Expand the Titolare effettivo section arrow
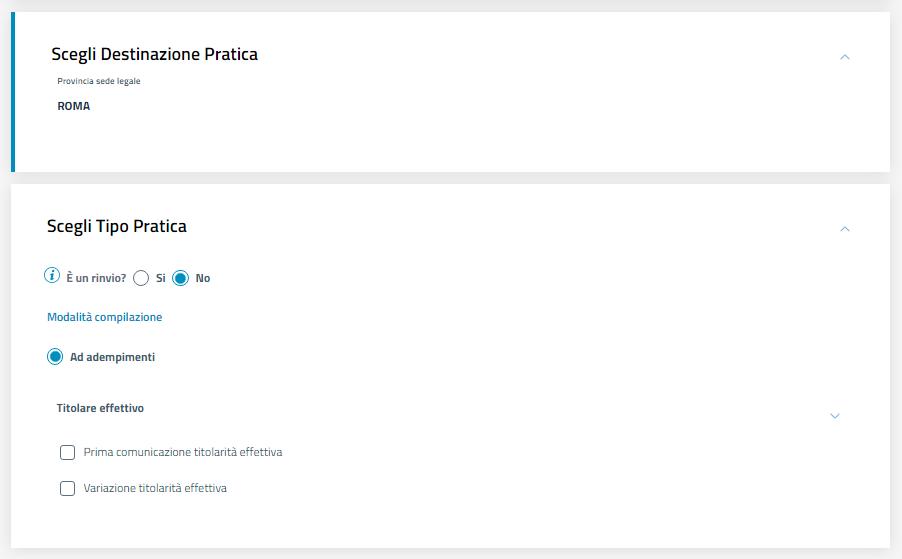This screenshot has height=559, width=902. tap(835, 415)
